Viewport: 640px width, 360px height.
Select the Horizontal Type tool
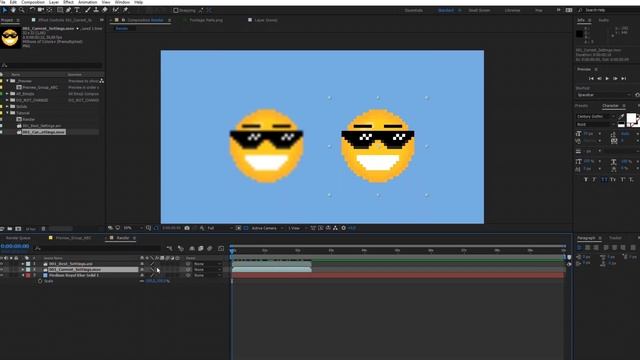tap(77, 10)
